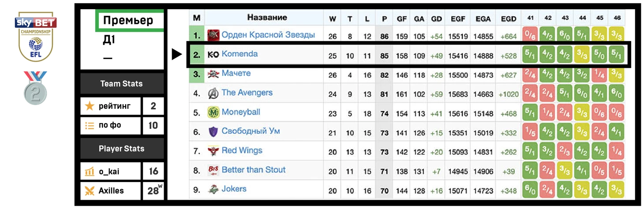Sort table by the EGD column header
The width and height of the screenshot is (644, 209).
coord(509,19)
